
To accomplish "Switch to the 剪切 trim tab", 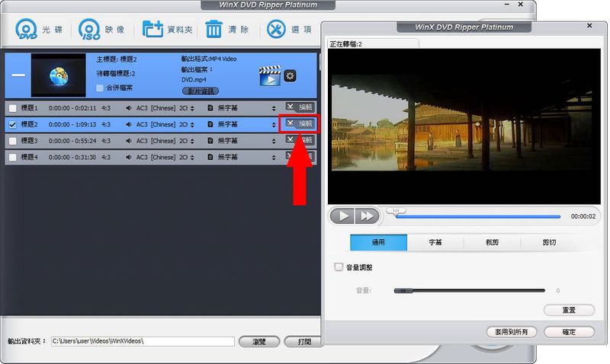I will pos(549,242).
